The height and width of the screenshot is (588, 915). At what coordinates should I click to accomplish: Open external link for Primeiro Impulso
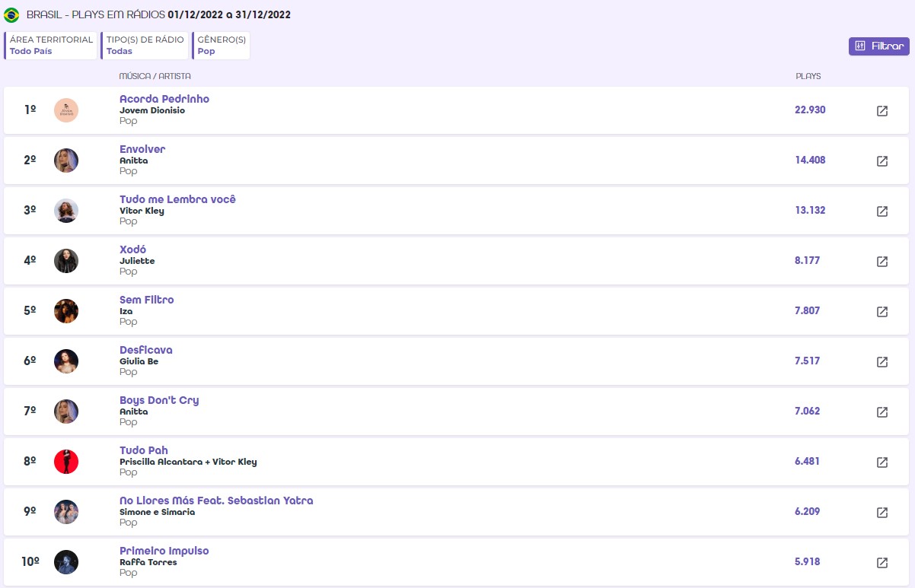point(882,563)
